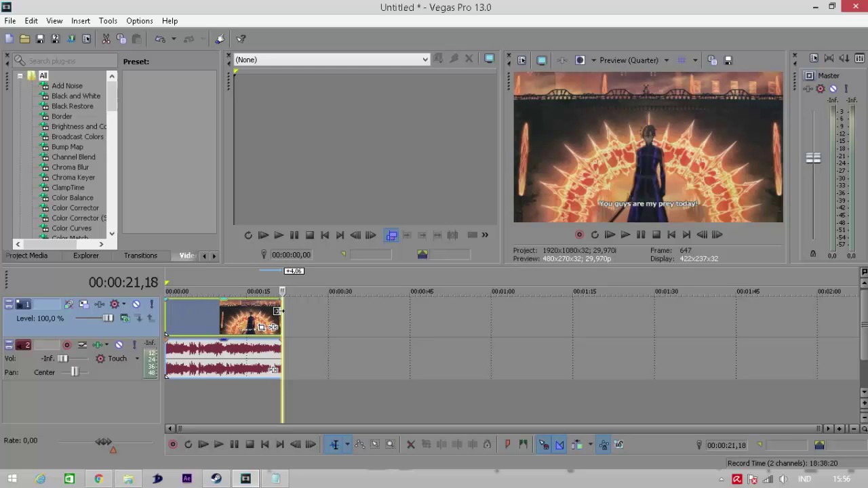
Task: Select the Zoom Edit tool on timeline
Action: coord(390,445)
